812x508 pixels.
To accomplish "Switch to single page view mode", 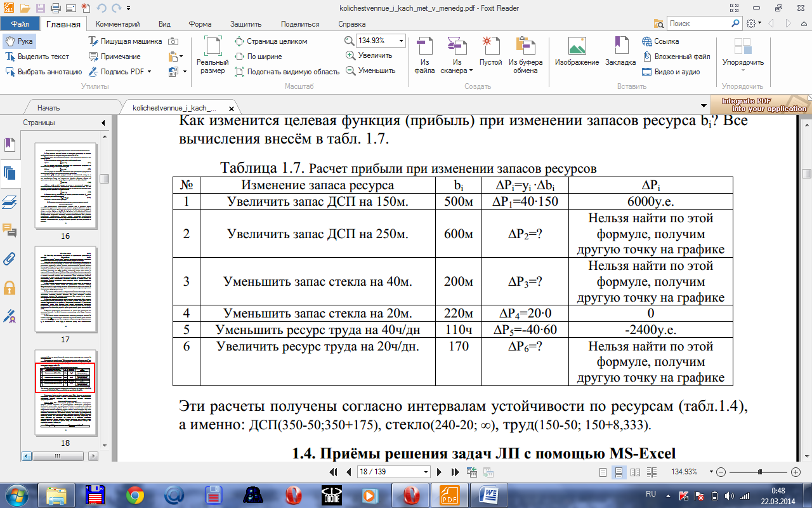I will click(x=604, y=472).
